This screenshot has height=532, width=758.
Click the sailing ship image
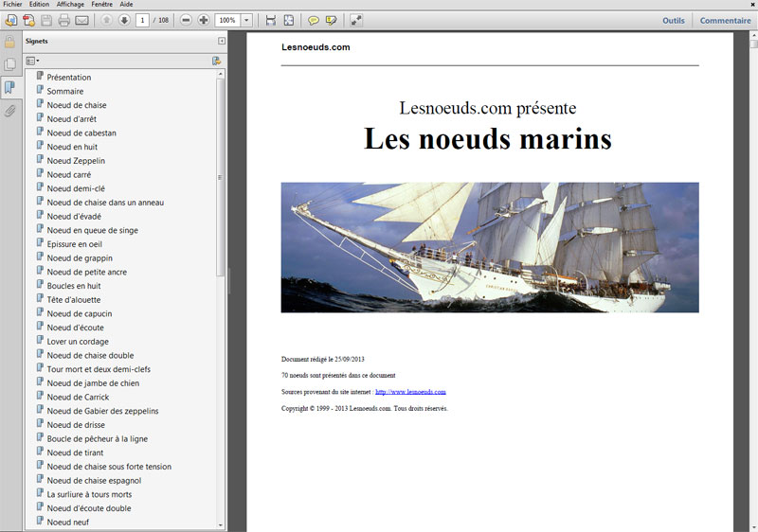coord(490,247)
